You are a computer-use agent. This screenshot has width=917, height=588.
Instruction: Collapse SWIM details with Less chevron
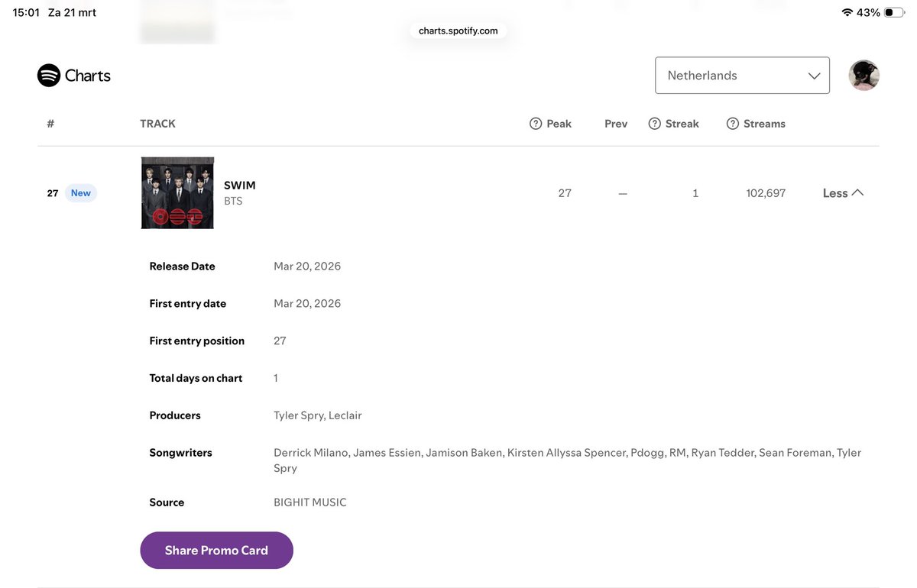tap(843, 193)
